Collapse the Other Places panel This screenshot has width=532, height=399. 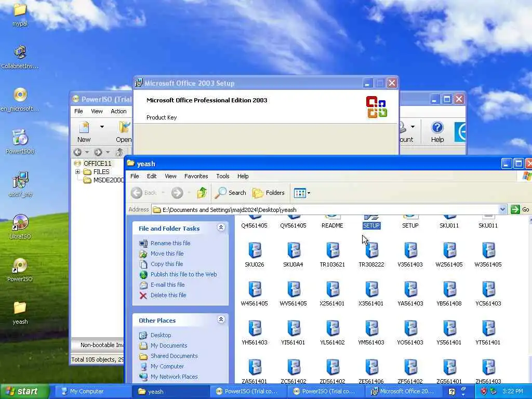221,320
